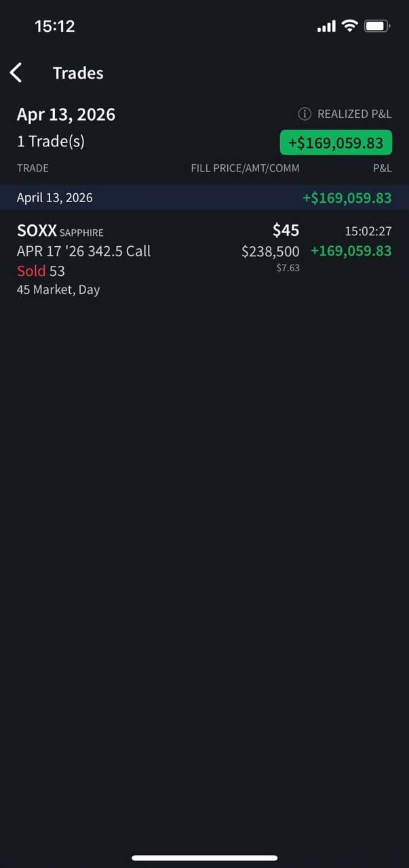This screenshot has width=409, height=868.
Task: Tap the Sold 53 quantity text
Action: coord(41,271)
